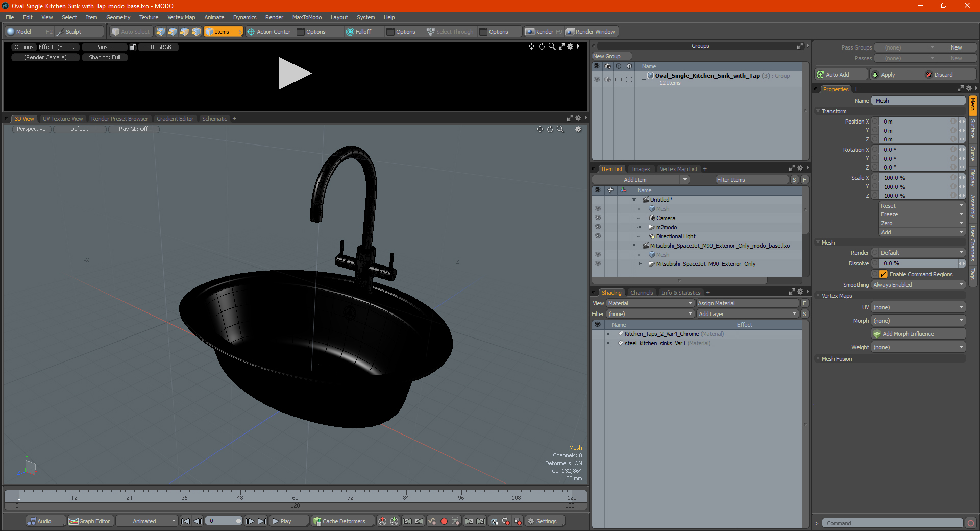Screen dimensions: 980x531
Task: Go to first frame in transport
Action: point(186,521)
